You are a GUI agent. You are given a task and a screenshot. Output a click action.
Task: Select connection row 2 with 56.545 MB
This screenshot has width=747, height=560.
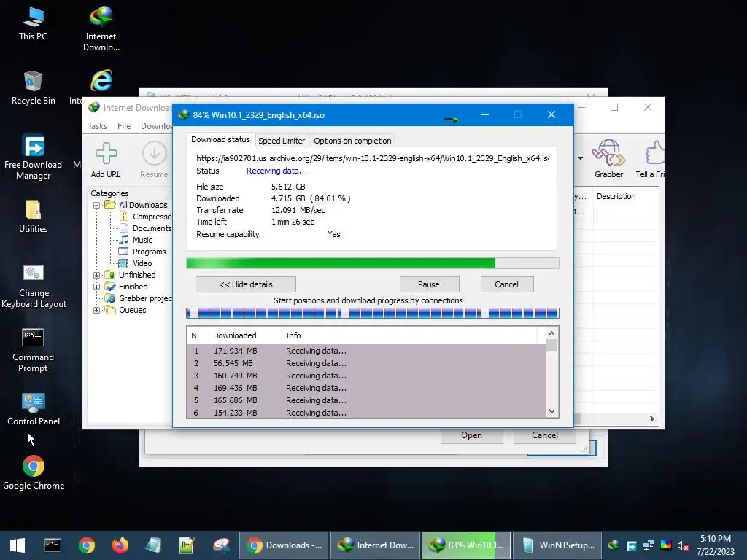pyautogui.click(x=366, y=363)
